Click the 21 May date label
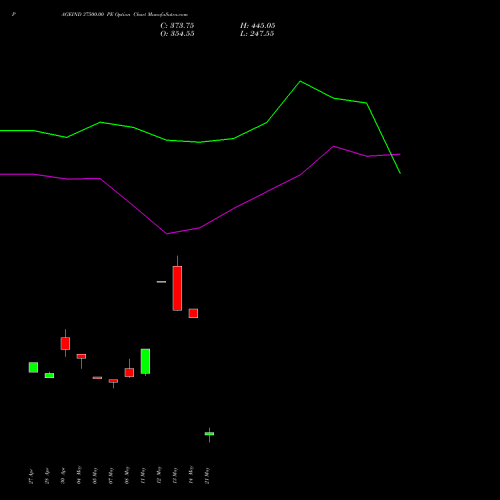The image size is (500, 500). pos(207,475)
